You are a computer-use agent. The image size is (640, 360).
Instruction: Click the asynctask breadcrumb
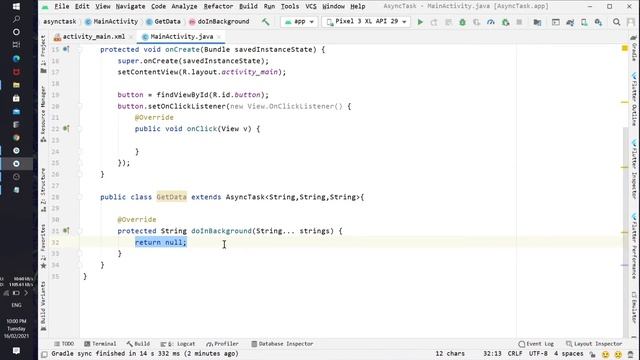(60, 22)
